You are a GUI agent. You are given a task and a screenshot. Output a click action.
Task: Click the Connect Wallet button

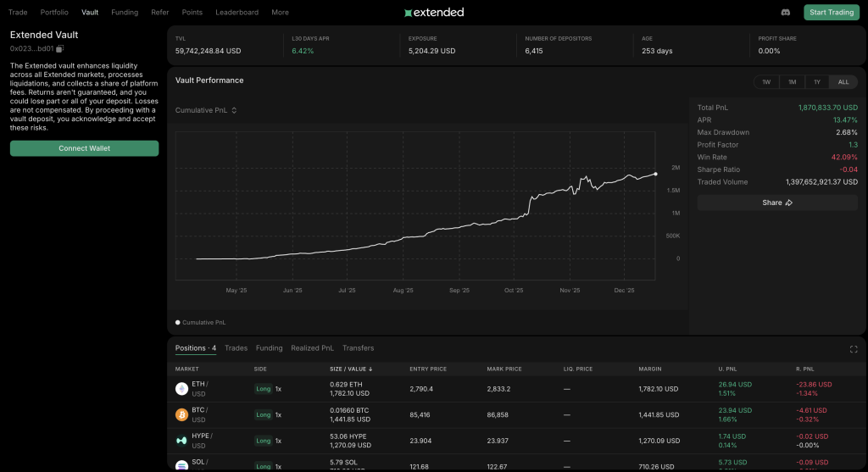[84, 148]
